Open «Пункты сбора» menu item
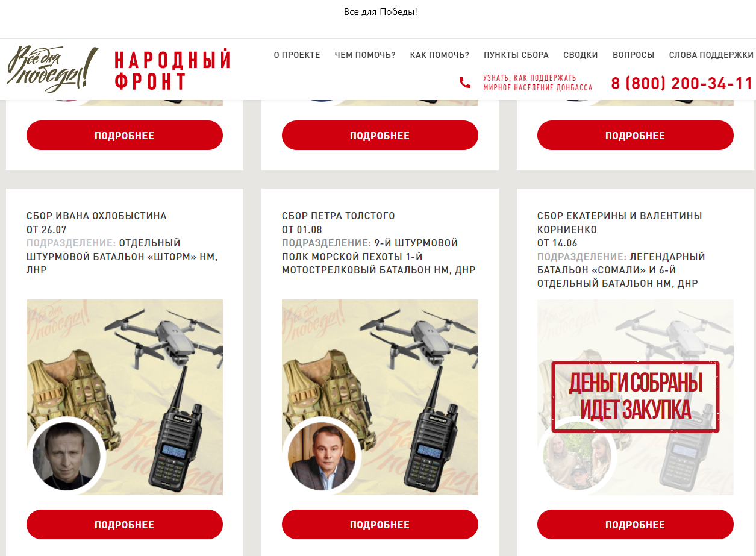Screen dimensions: 756x556 click(x=516, y=55)
